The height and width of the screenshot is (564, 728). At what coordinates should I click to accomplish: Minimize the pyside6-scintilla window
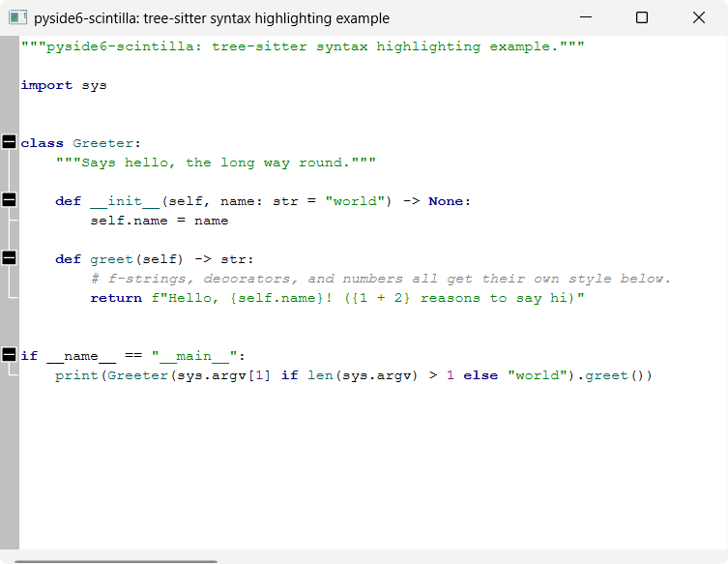point(586,17)
